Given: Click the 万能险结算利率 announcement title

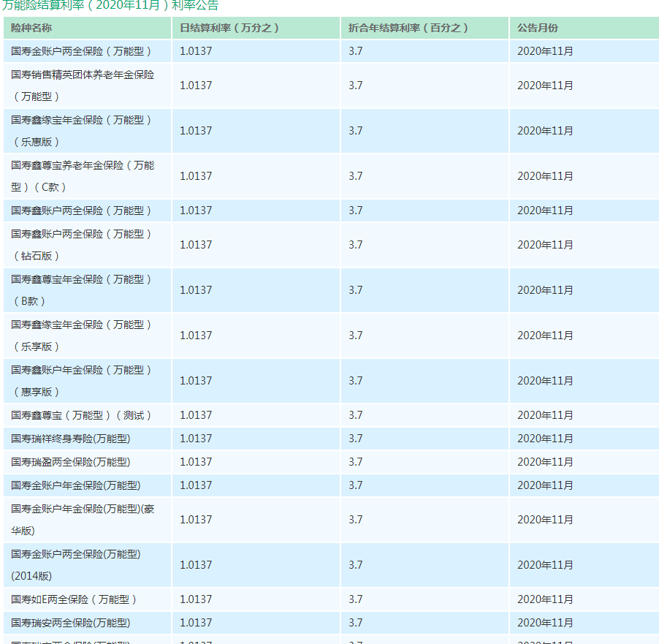Looking at the screenshot, I should pos(110,5).
